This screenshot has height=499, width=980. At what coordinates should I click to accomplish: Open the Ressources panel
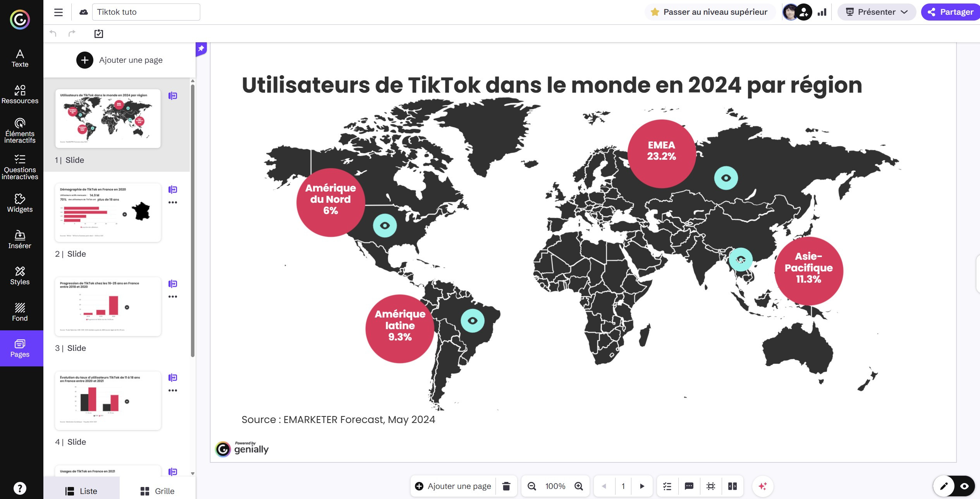point(20,95)
